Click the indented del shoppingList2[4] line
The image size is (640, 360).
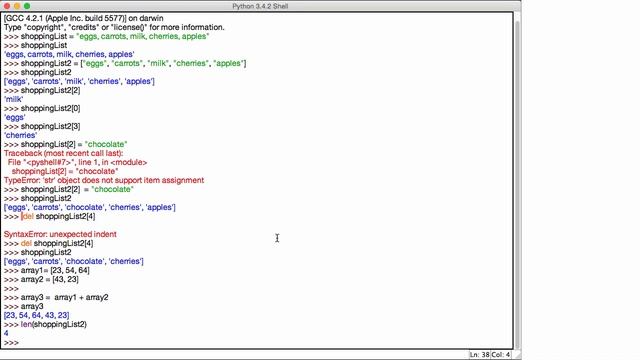tap(49, 216)
